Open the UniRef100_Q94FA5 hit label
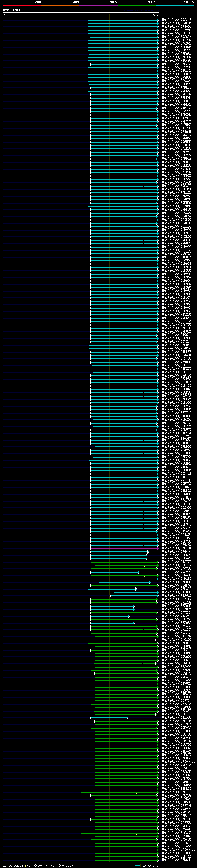 point(177,23)
